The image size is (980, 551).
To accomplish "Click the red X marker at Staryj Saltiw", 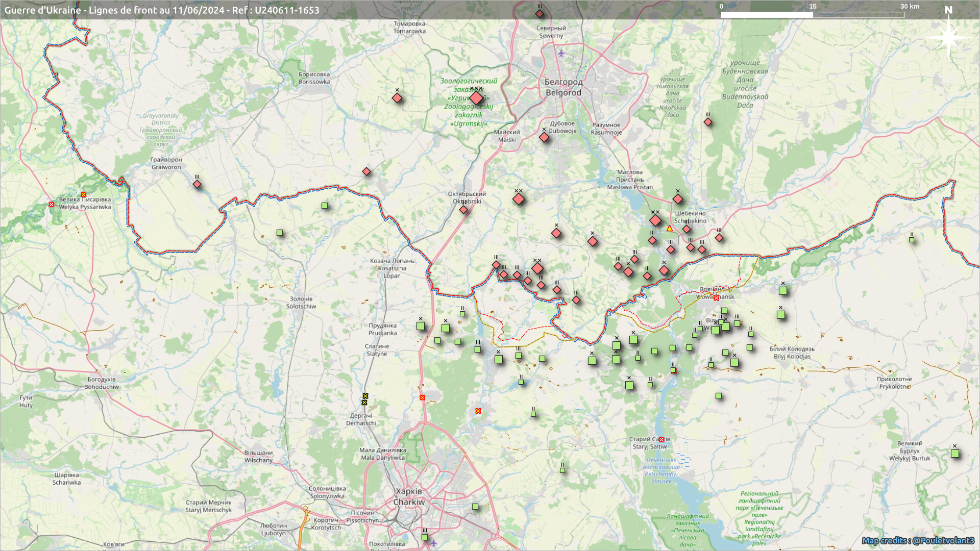I will click(x=661, y=440).
